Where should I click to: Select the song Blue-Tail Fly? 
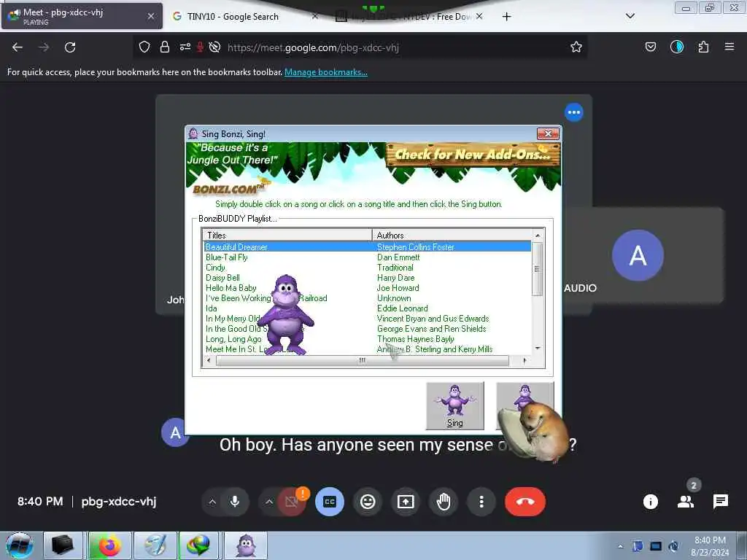(227, 257)
